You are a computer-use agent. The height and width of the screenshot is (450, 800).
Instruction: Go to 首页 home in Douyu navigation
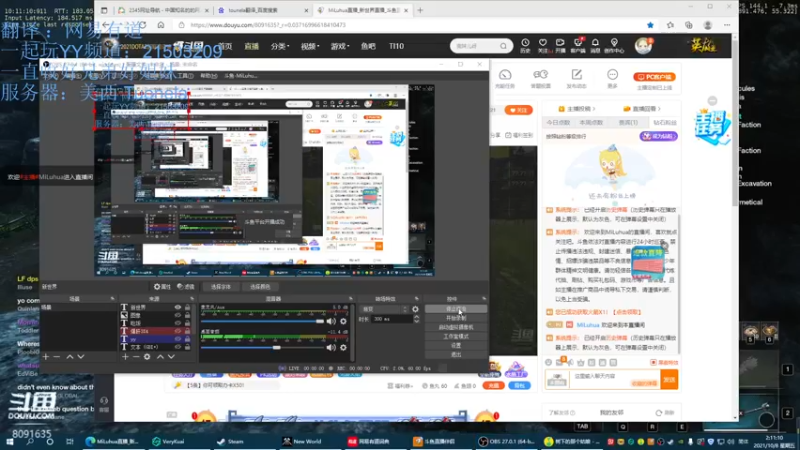225,46
